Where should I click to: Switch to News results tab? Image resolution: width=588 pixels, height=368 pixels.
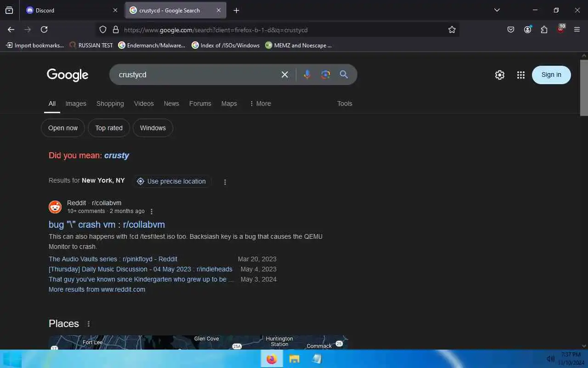(171, 103)
